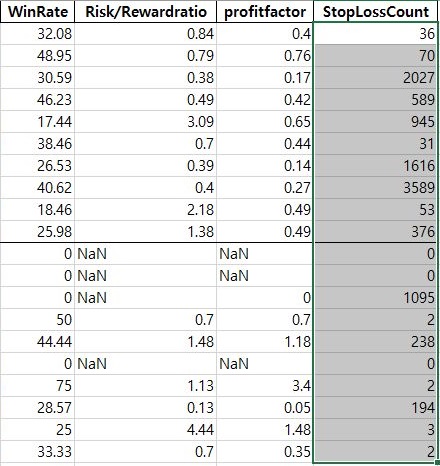The image size is (440, 466).
Task: Click the WinRate cell showing 25
Action: 37,430
